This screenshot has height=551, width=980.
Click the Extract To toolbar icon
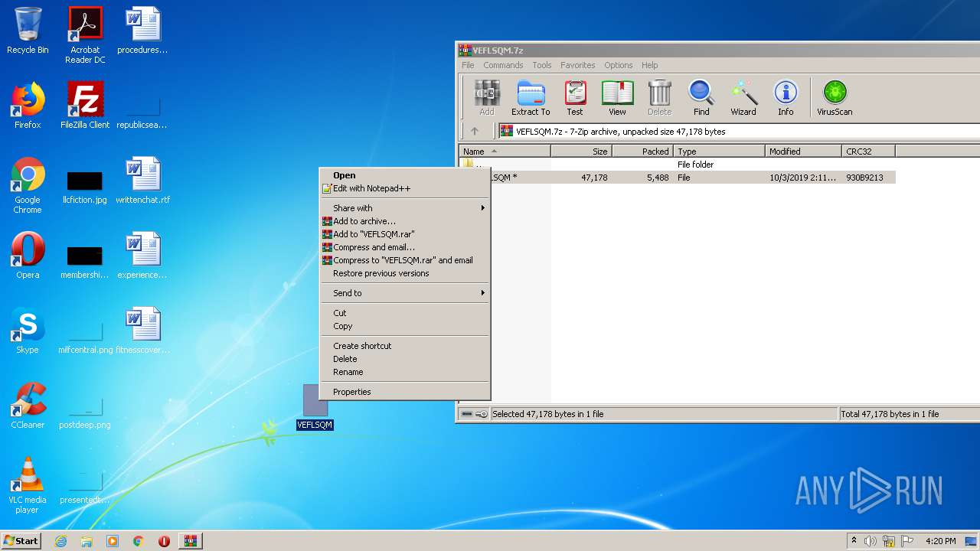[x=531, y=97]
